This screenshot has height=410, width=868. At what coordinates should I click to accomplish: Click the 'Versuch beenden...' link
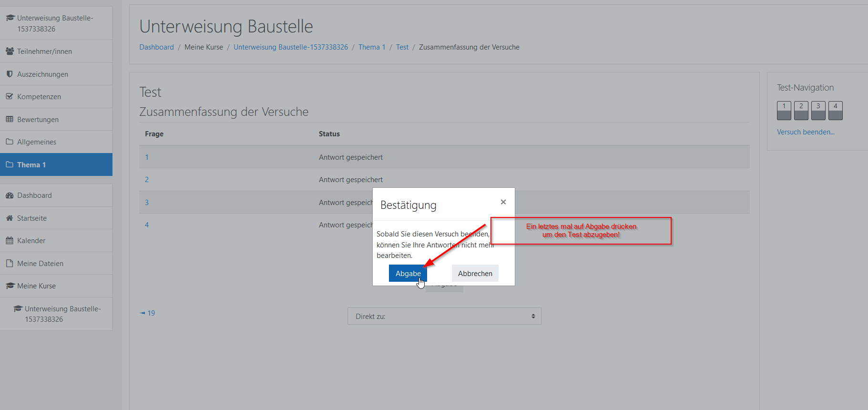pyautogui.click(x=805, y=132)
